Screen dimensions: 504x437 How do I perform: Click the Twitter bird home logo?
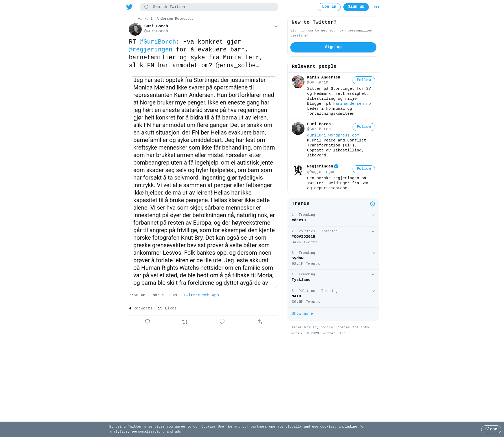(129, 7)
